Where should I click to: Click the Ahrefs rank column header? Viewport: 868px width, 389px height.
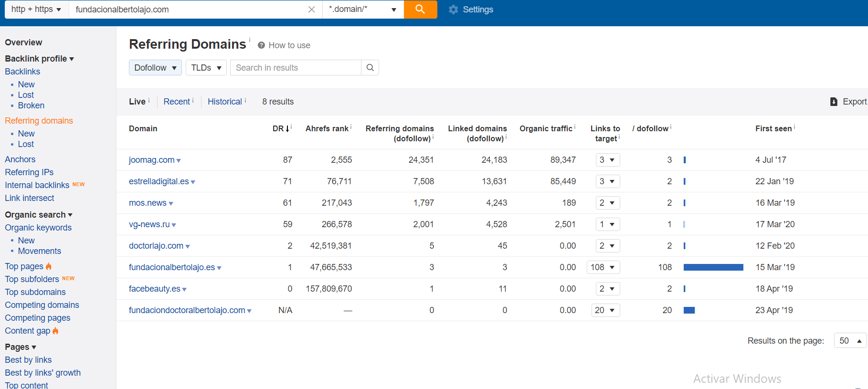(327, 129)
